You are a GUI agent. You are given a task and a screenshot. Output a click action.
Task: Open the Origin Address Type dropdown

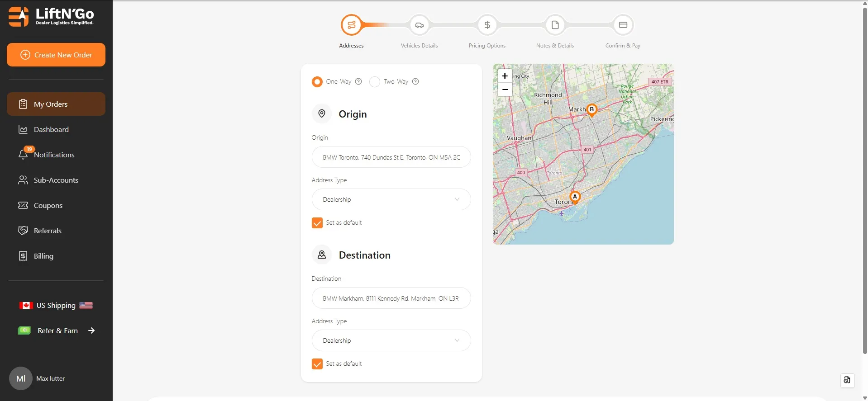click(391, 199)
